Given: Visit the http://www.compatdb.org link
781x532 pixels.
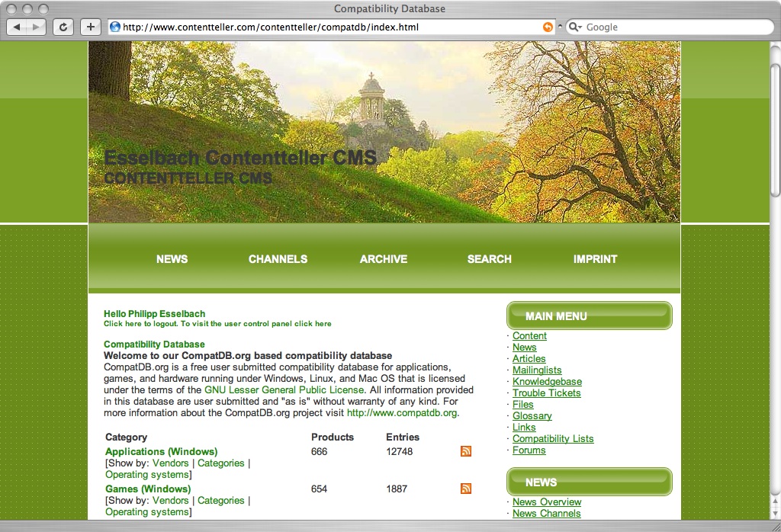Looking at the screenshot, I should (x=402, y=413).
